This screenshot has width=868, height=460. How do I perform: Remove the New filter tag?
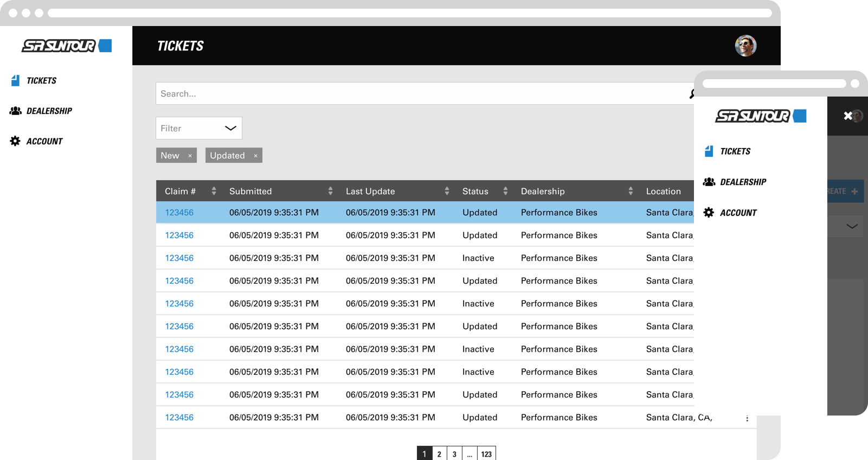point(190,156)
